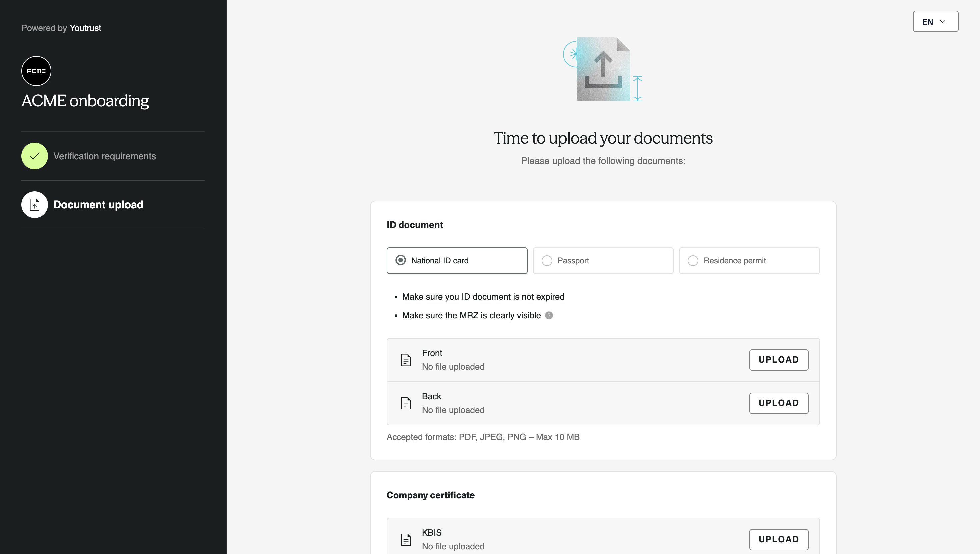Click the Document upload step icon
Viewport: 980px width, 554px height.
(35, 205)
